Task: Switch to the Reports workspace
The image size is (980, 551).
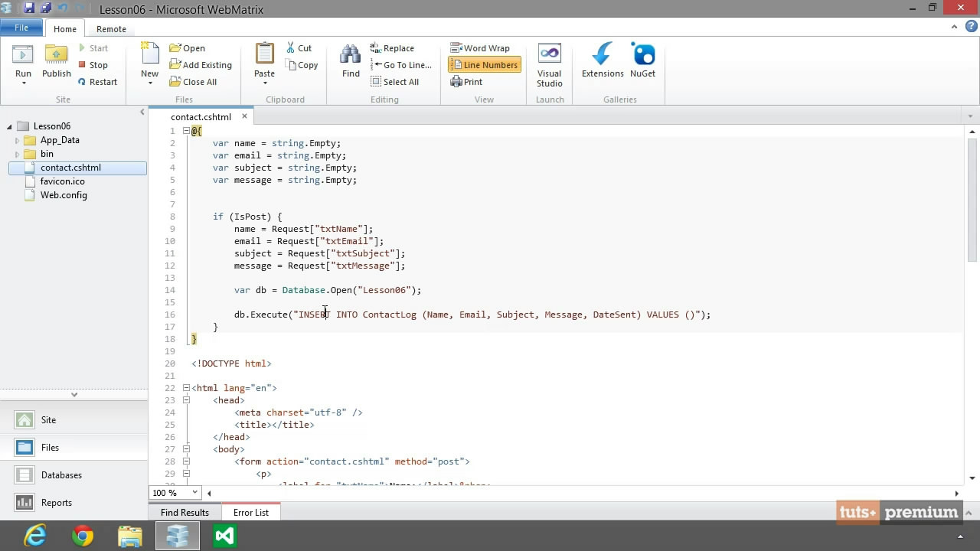Action: 74,503
